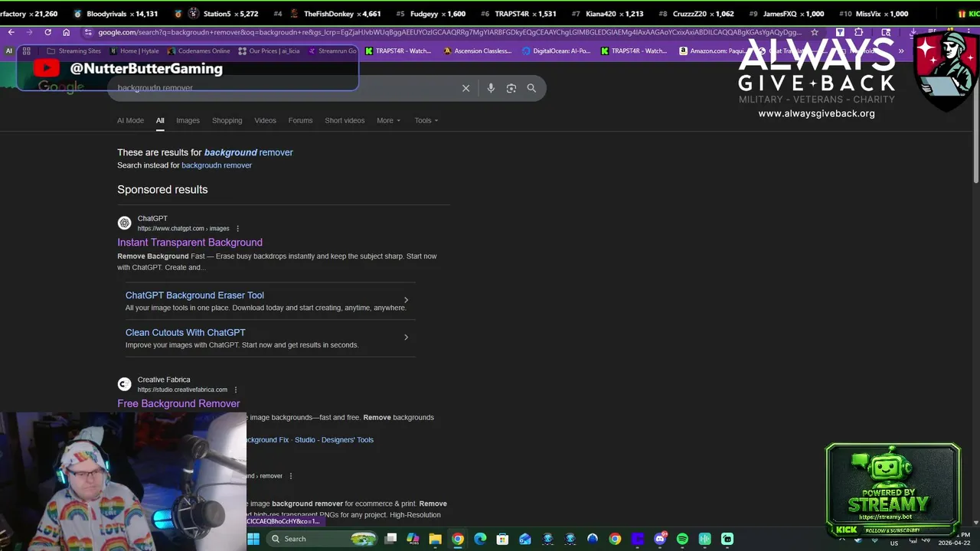Select the All results tab
The width and height of the screenshot is (980, 551).
point(160,120)
